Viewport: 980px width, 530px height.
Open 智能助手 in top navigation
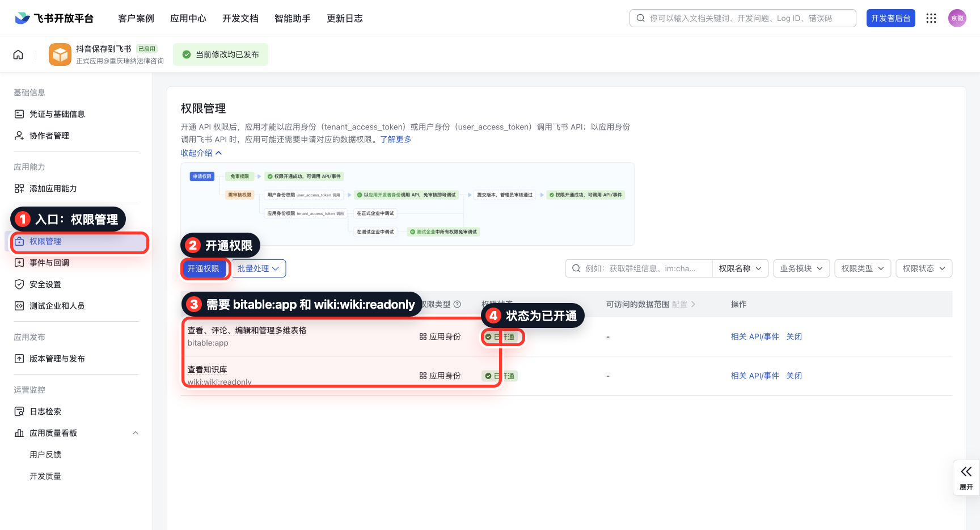[293, 18]
